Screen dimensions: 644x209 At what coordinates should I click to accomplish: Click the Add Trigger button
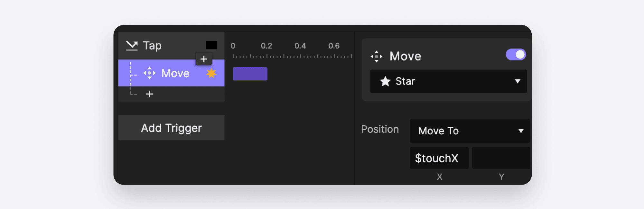coord(171,128)
